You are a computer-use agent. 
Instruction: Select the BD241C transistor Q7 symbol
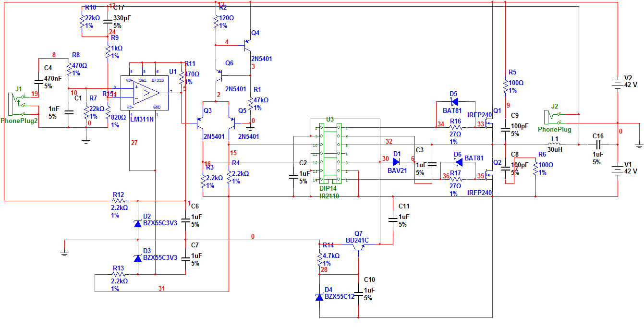(358, 247)
